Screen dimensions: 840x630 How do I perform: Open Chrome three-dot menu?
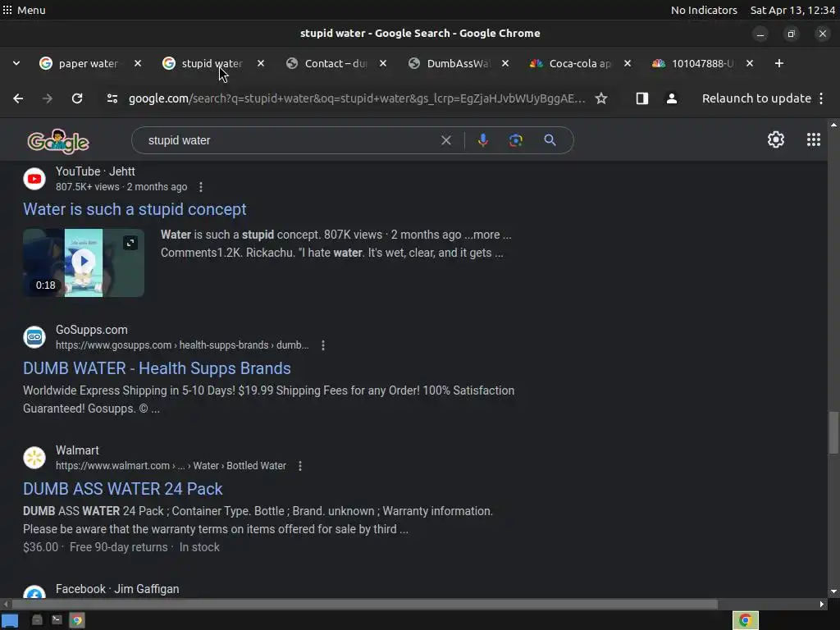click(x=820, y=98)
